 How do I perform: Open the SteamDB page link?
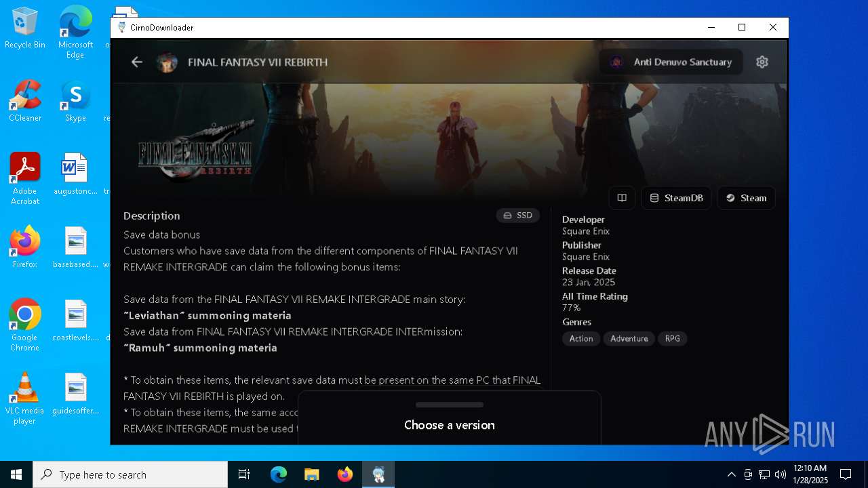tap(676, 198)
